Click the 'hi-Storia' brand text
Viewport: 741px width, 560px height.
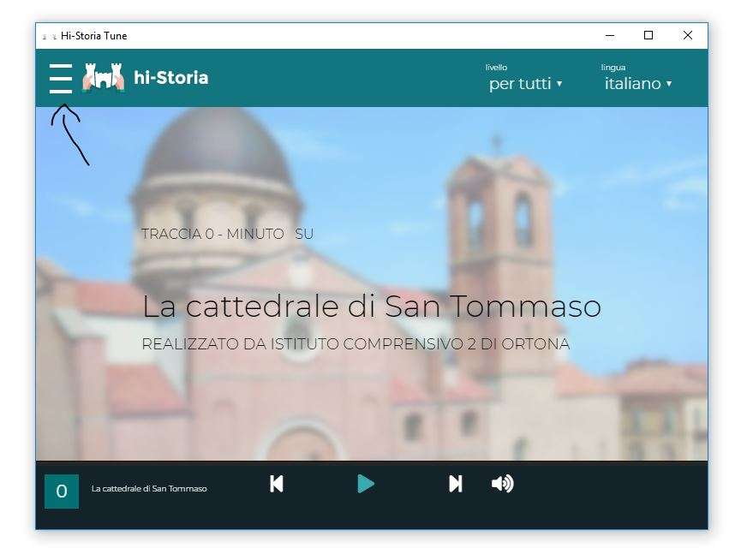171,77
